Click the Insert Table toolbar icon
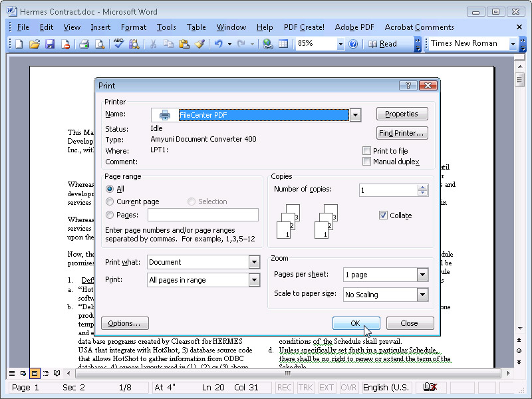 click(x=283, y=44)
